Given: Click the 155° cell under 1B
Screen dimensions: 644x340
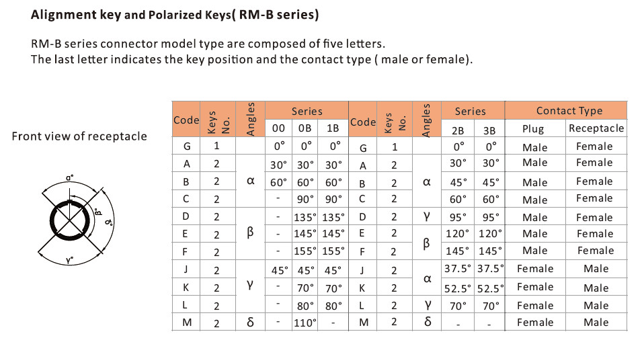Looking at the screenshot, I should click(x=333, y=251).
